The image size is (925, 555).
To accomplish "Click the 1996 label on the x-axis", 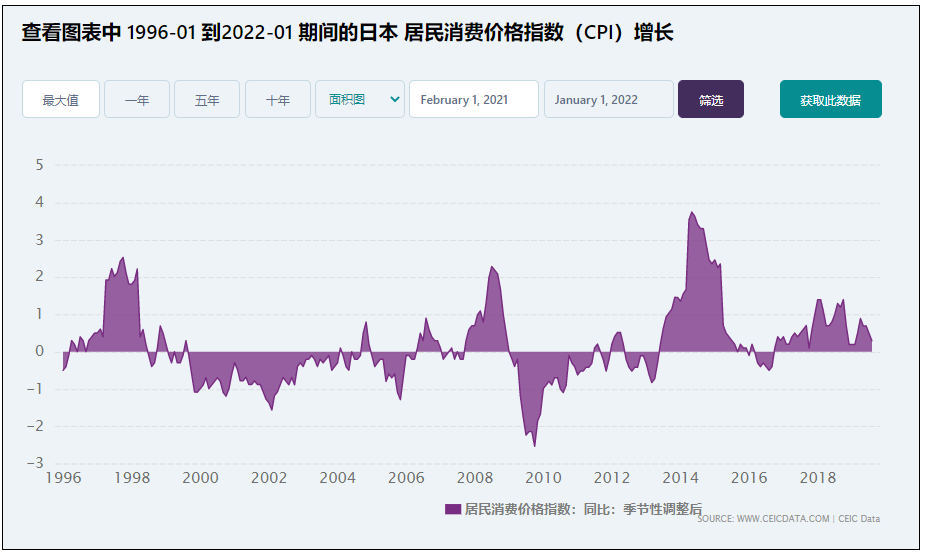I will [63, 478].
